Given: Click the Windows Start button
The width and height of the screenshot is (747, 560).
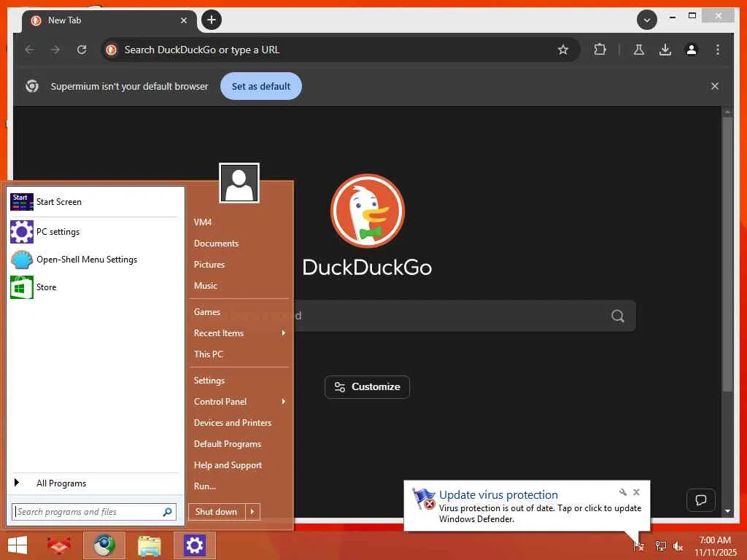Looking at the screenshot, I should pyautogui.click(x=18, y=545).
